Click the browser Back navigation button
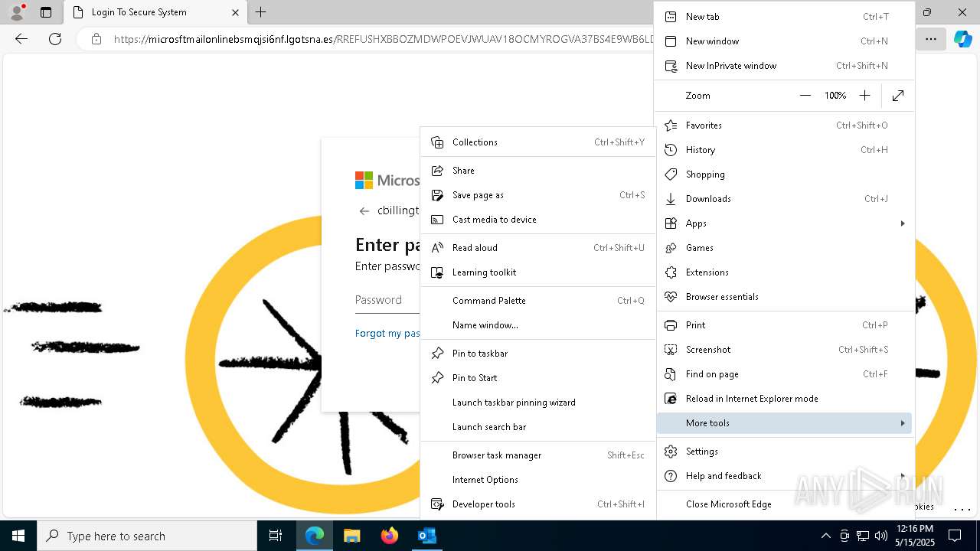980x551 pixels. [21, 39]
